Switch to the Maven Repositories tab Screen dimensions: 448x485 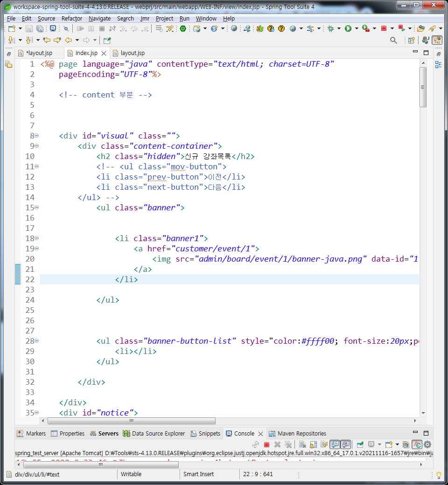297,434
